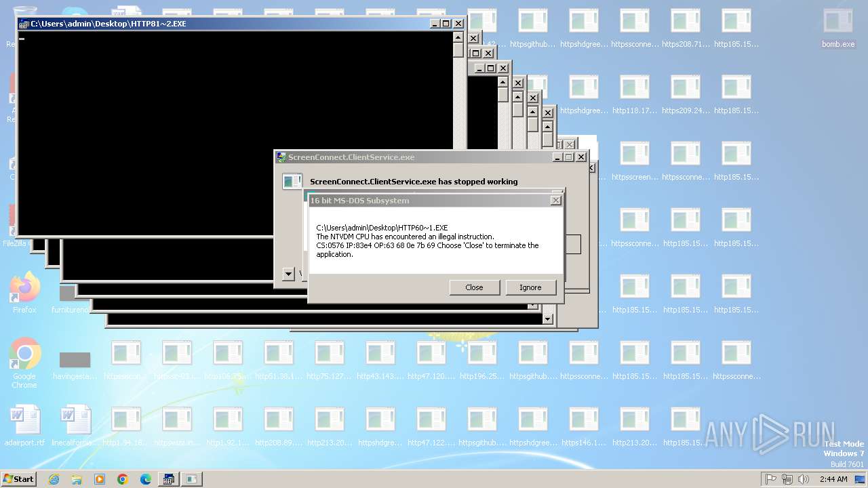Click the up arrow of the HTTP81~2.EXE console scrollbar
The image size is (868, 488).
[458, 37]
